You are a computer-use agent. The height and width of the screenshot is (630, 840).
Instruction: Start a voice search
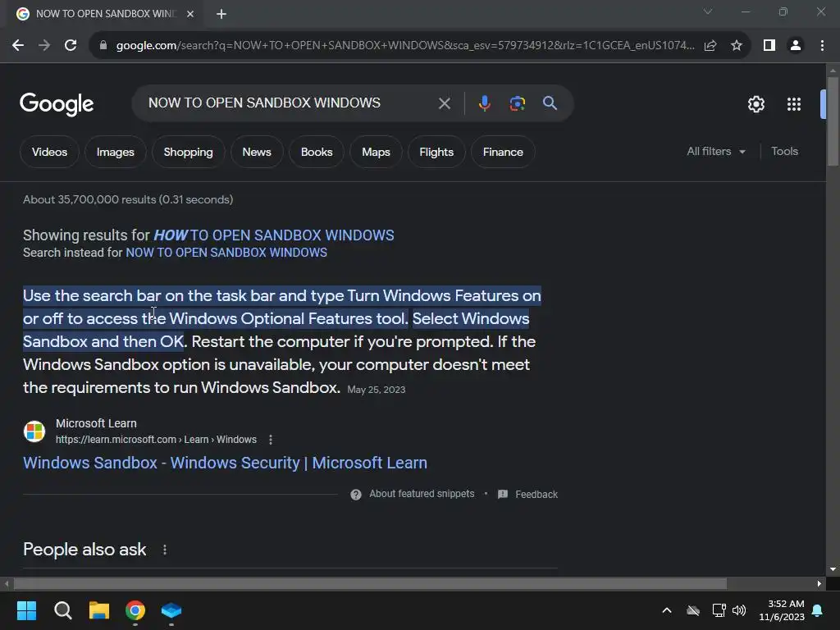(x=484, y=103)
